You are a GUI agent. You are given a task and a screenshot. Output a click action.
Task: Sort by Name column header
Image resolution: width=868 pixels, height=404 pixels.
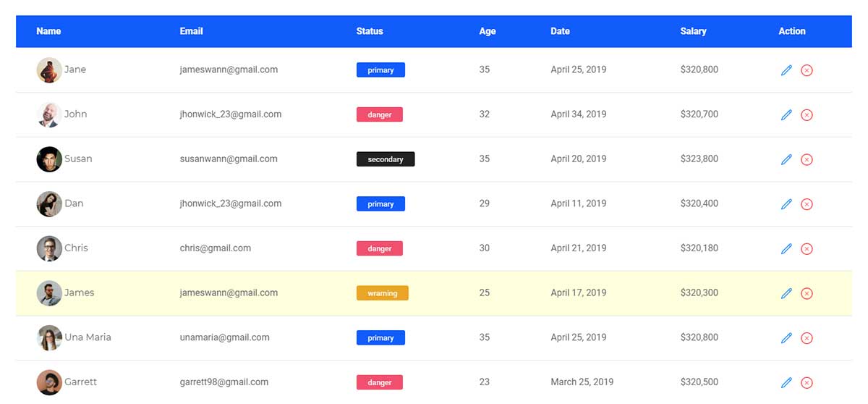pyautogui.click(x=48, y=31)
